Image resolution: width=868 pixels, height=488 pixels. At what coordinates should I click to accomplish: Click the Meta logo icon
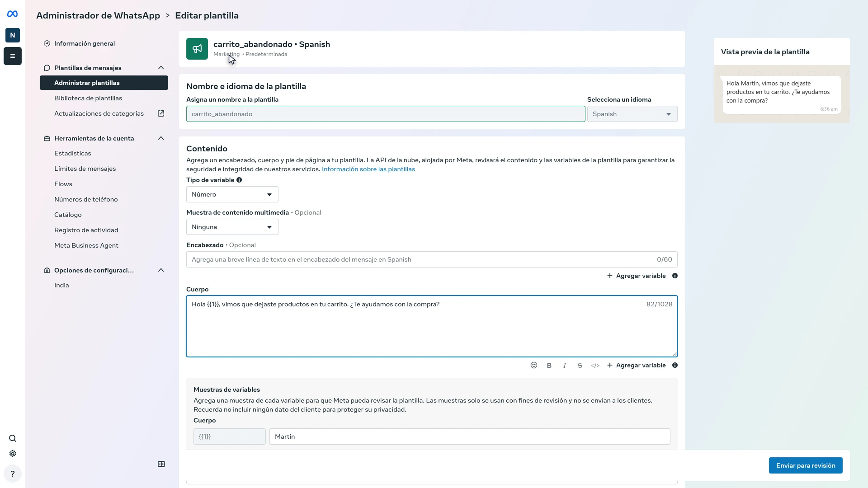click(x=13, y=14)
